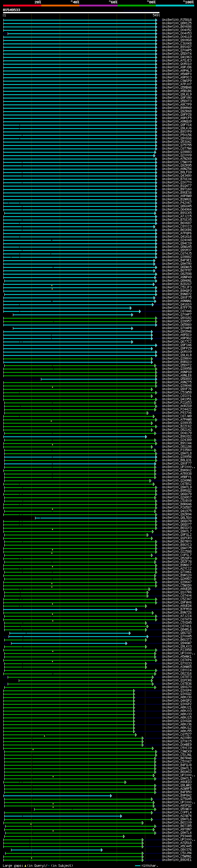The height and width of the screenshot is (868, 197).
Task: Click the UniRef100_Q2XVV9 label
Action: pos(177,155)
